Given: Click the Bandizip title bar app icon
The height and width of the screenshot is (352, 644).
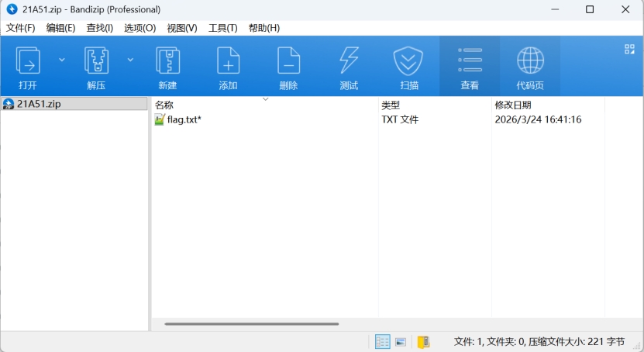Looking at the screenshot, I should click(x=12, y=9).
